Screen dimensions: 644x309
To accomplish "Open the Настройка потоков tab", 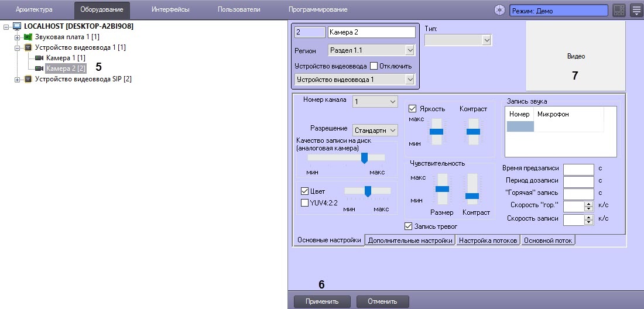I will point(488,240).
